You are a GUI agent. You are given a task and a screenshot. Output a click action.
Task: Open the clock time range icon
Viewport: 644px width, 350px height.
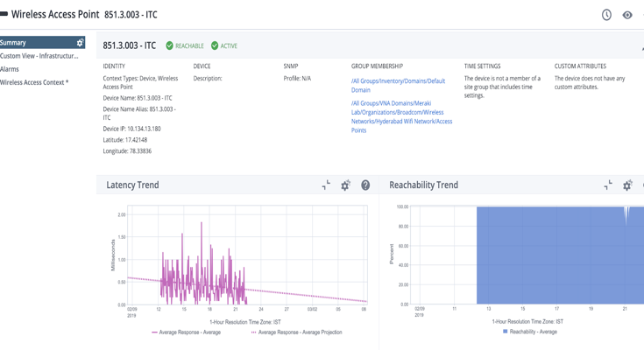click(x=606, y=15)
